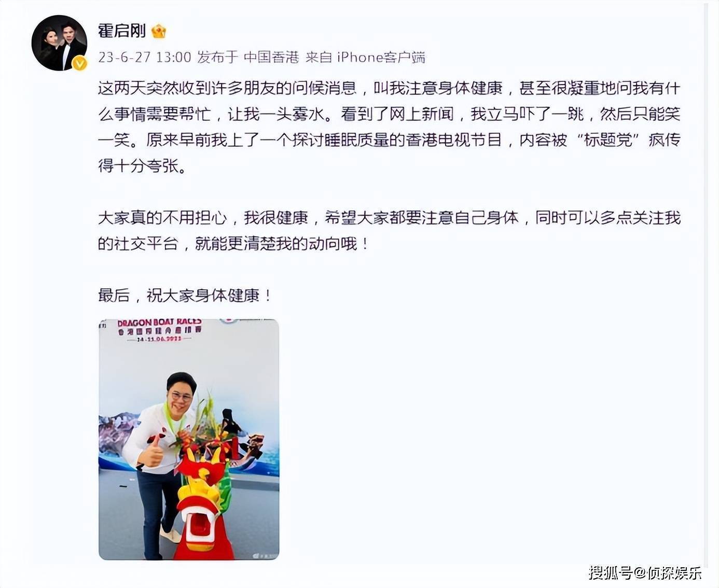Open the 霍启刚 username link
Screen dimensions: 719x588
click(x=122, y=31)
